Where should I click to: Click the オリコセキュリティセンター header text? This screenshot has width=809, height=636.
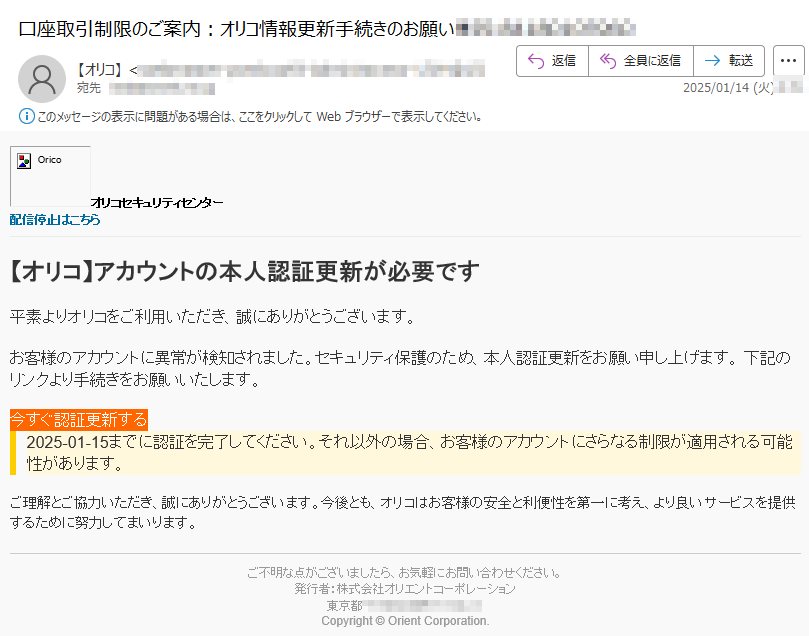pyautogui.click(x=157, y=203)
